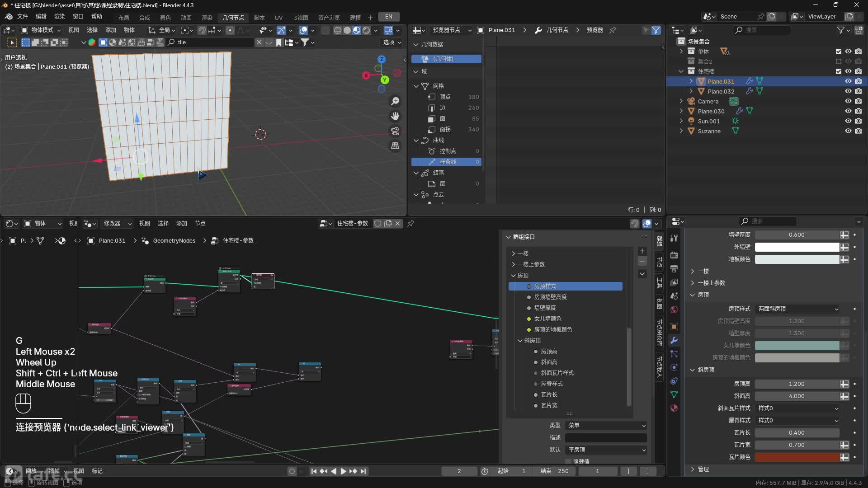868x488 pixels.
Task: Toggle viewport overlays button in the 3D header
Action: tap(303, 30)
